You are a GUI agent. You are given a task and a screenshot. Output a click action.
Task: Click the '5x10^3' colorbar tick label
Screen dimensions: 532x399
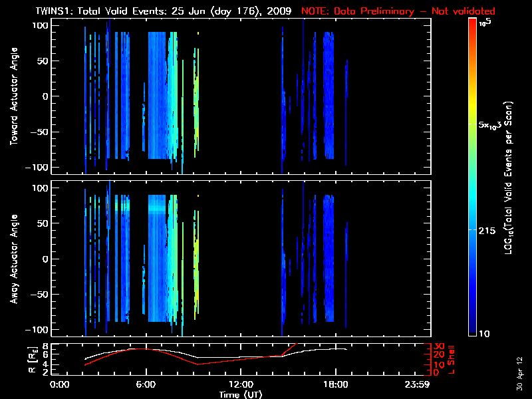pyautogui.click(x=491, y=124)
